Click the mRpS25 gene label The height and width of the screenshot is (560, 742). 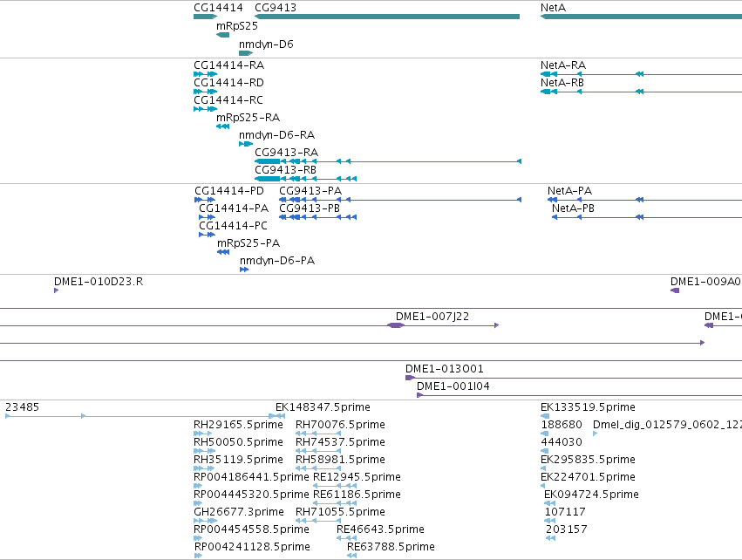pos(237,26)
